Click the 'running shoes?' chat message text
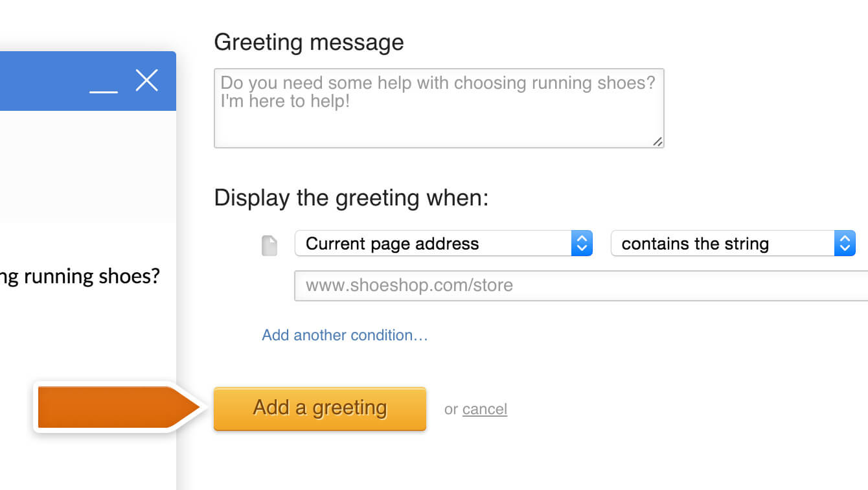Screen dimensions: 868x490 click(x=91, y=277)
